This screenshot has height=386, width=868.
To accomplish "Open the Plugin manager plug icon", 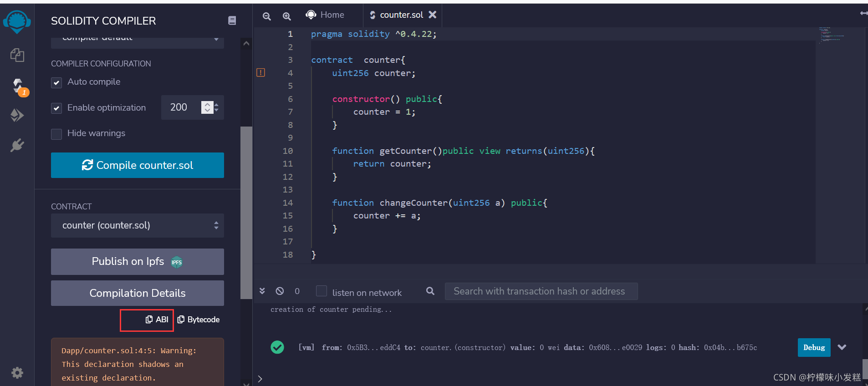I will point(17,145).
